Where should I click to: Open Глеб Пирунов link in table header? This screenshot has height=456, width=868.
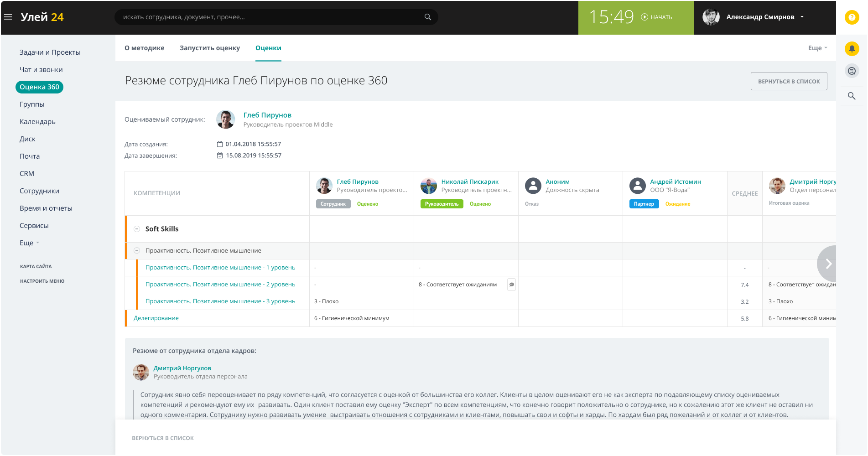[x=358, y=181]
